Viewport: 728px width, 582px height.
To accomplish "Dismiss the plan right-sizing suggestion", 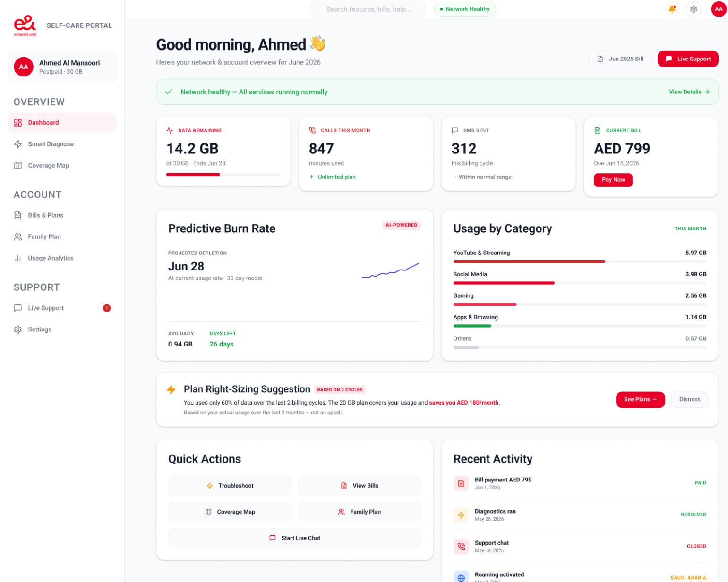I will pos(690,399).
